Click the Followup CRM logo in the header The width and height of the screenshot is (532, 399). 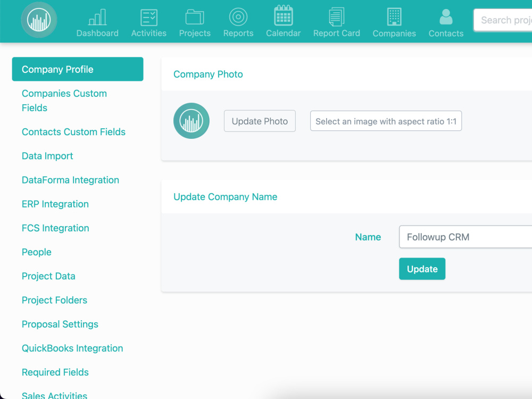[x=39, y=20]
